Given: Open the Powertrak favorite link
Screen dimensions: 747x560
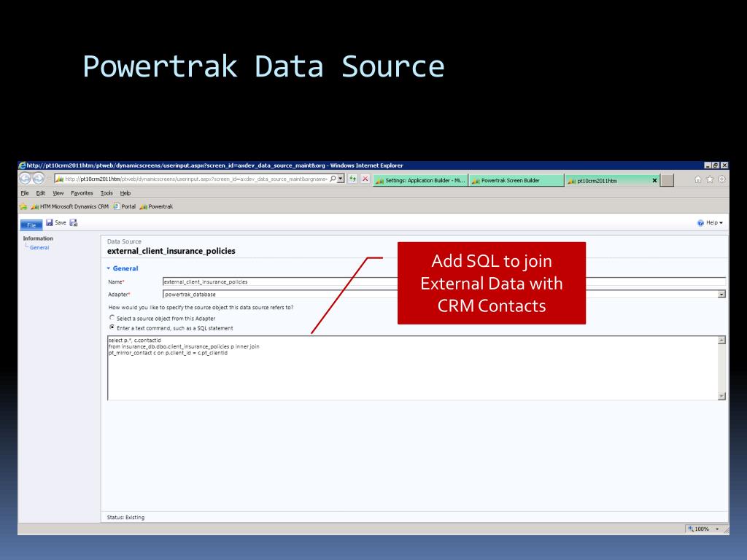Looking at the screenshot, I should (156, 206).
